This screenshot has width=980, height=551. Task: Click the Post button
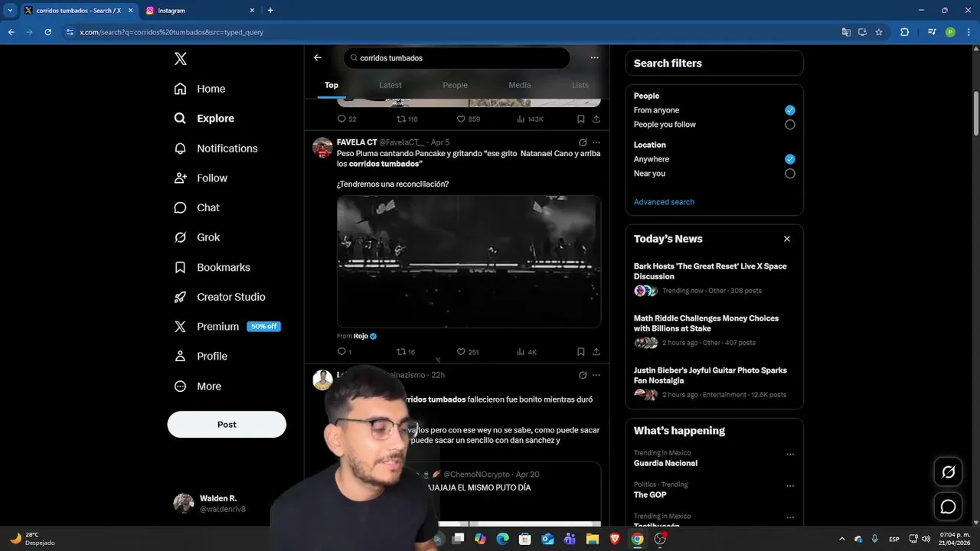227,425
